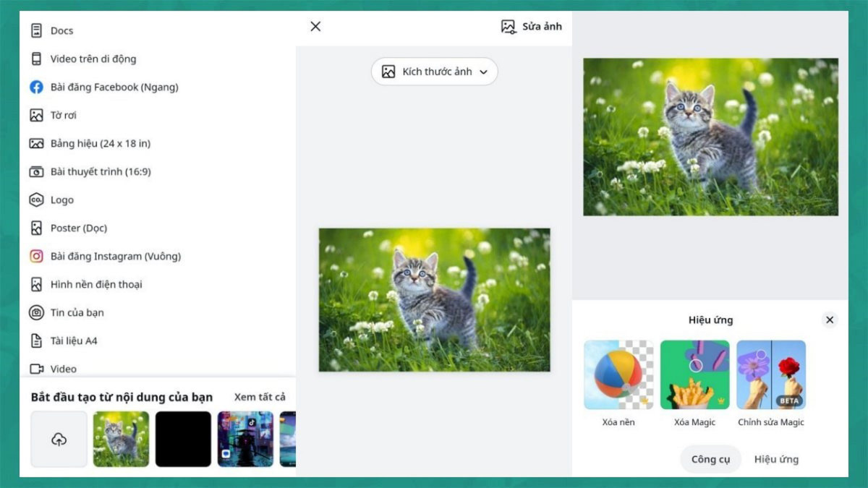Click the Video camera icon
The image size is (868, 488).
(36, 369)
